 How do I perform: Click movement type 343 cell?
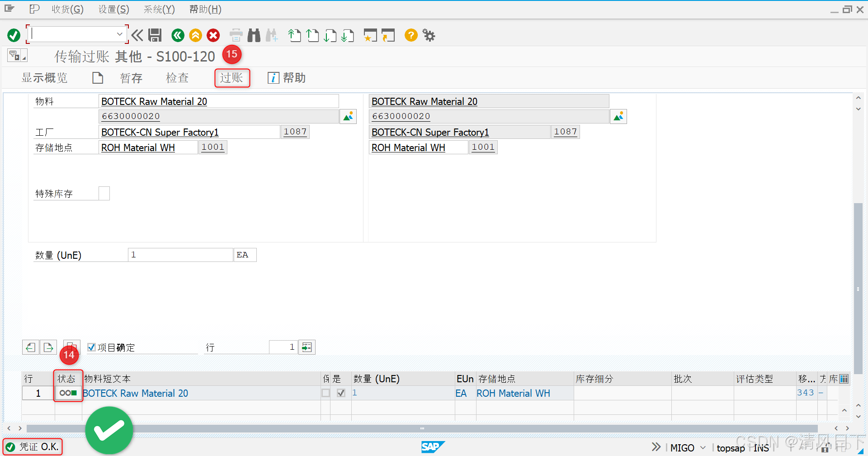pyautogui.click(x=806, y=393)
